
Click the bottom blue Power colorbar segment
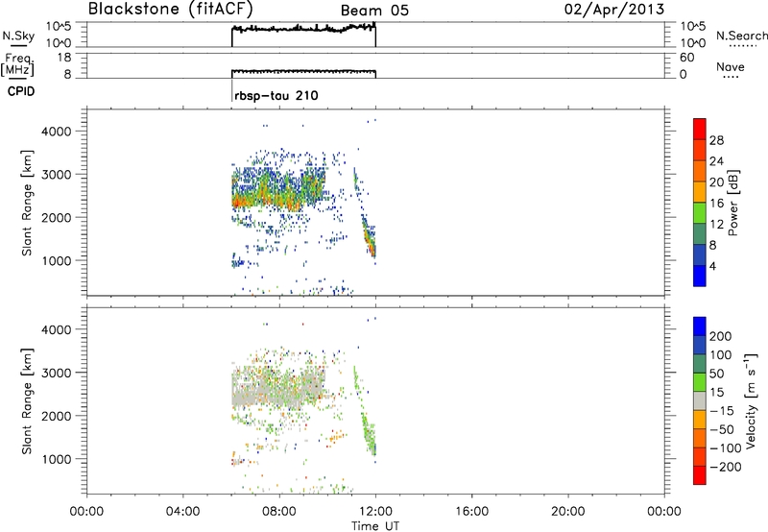pos(700,276)
